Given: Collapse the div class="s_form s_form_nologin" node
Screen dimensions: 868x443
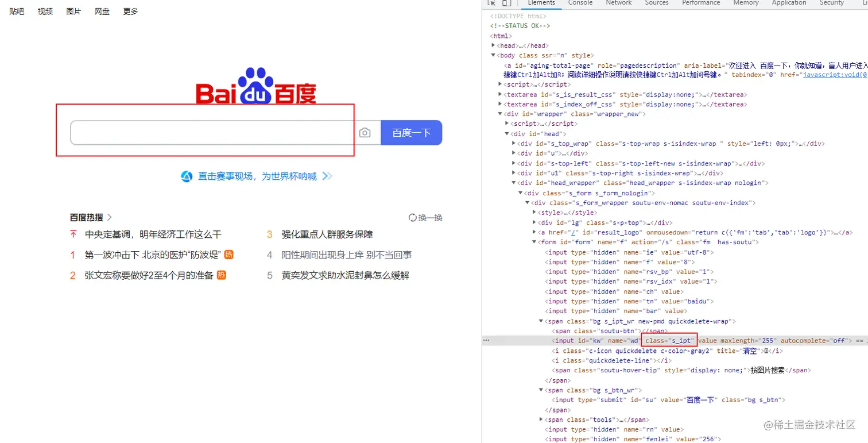Looking at the screenshot, I should [x=521, y=192].
